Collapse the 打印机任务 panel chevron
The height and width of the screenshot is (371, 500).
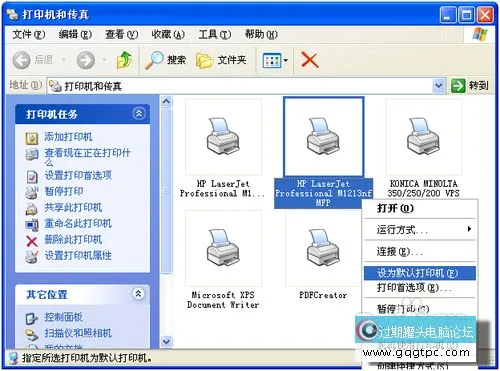[x=139, y=114]
